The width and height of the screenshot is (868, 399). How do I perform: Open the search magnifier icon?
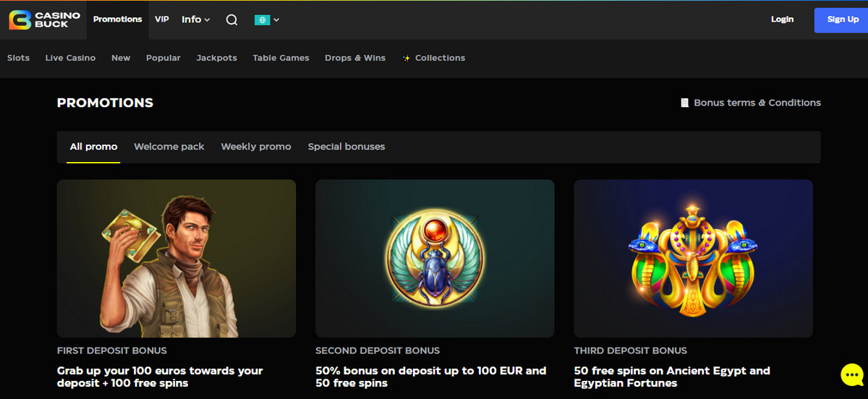click(231, 20)
